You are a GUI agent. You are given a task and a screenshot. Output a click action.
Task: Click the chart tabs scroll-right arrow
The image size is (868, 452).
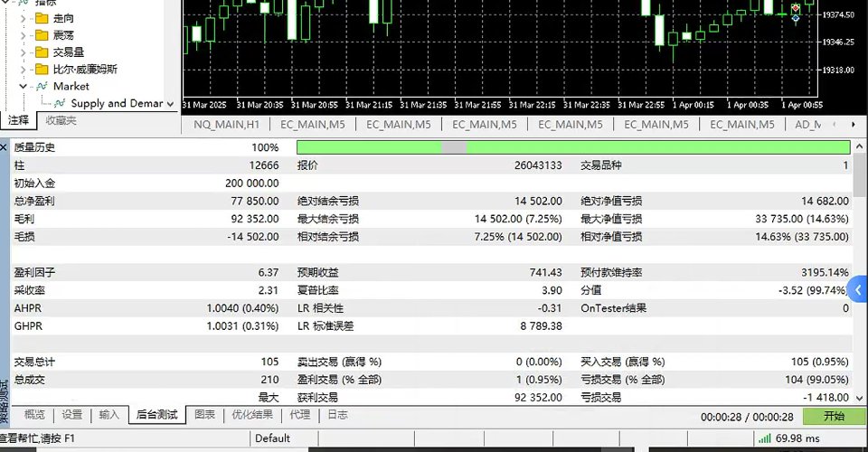tap(854, 125)
